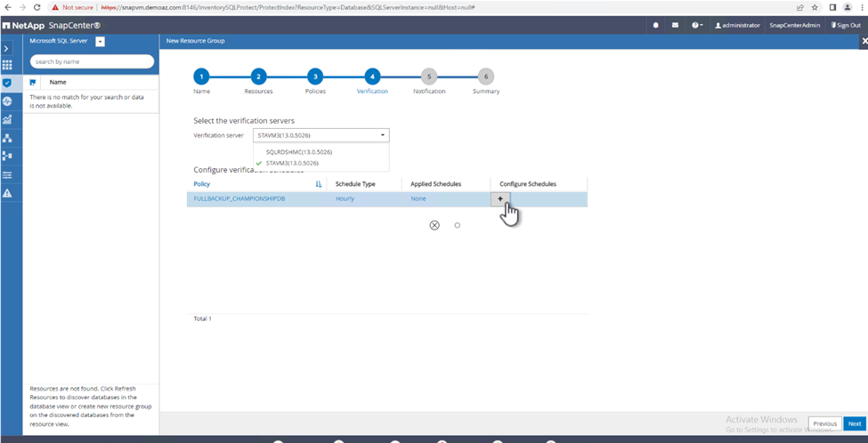Click the flag filter icon in resource list

(33, 82)
